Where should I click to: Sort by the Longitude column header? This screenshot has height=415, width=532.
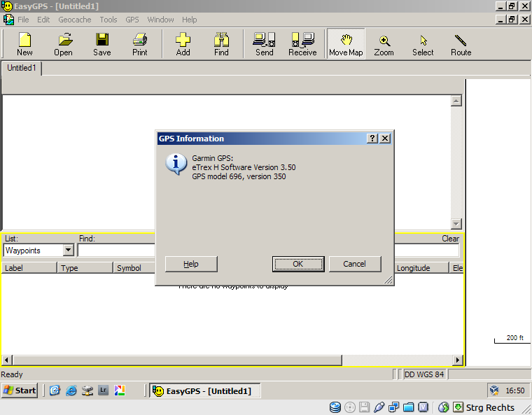click(421, 268)
